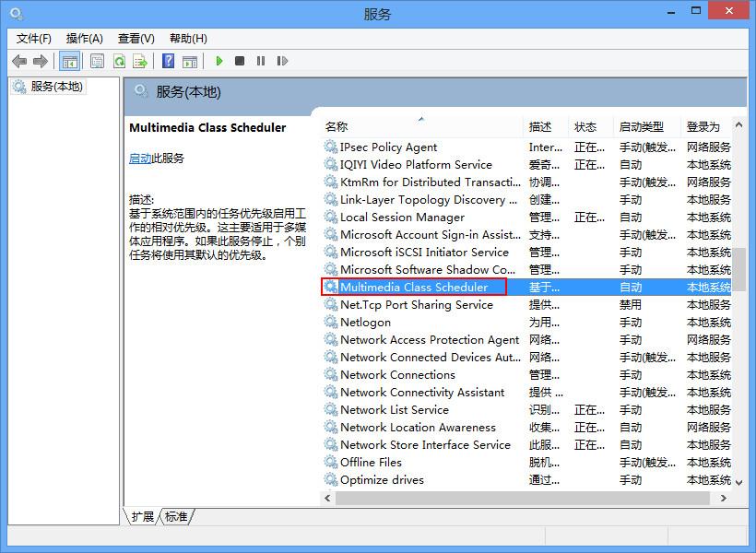Stop the service with the black square icon
Image resolution: width=756 pixels, height=553 pixels.
click(x=241, y=61)
